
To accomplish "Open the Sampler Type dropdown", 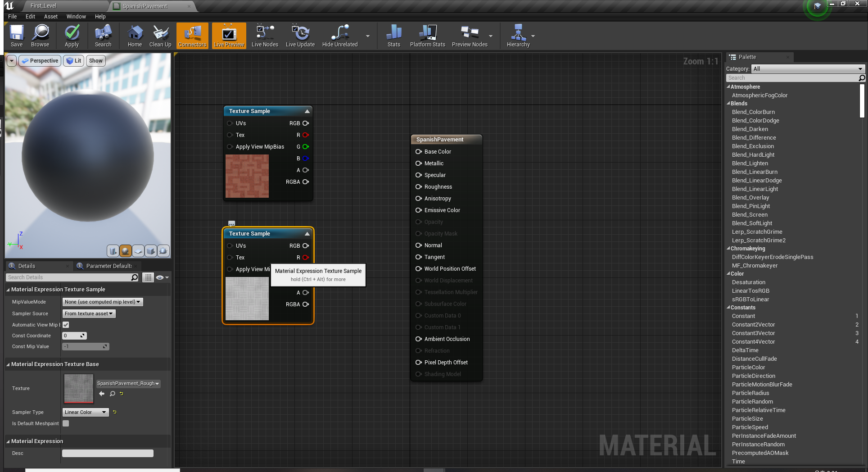I will click(86, 412).
